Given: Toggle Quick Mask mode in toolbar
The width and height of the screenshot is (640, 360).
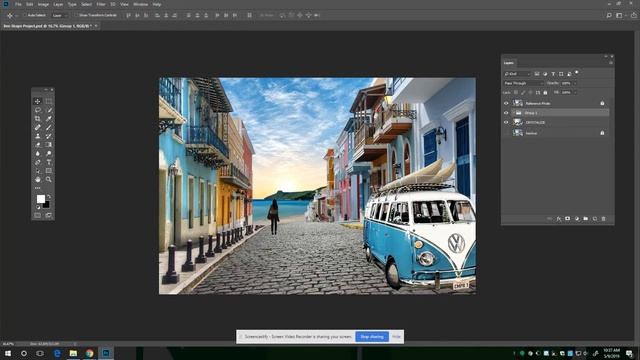Looking at the screenshot, I should click(38, 216).
